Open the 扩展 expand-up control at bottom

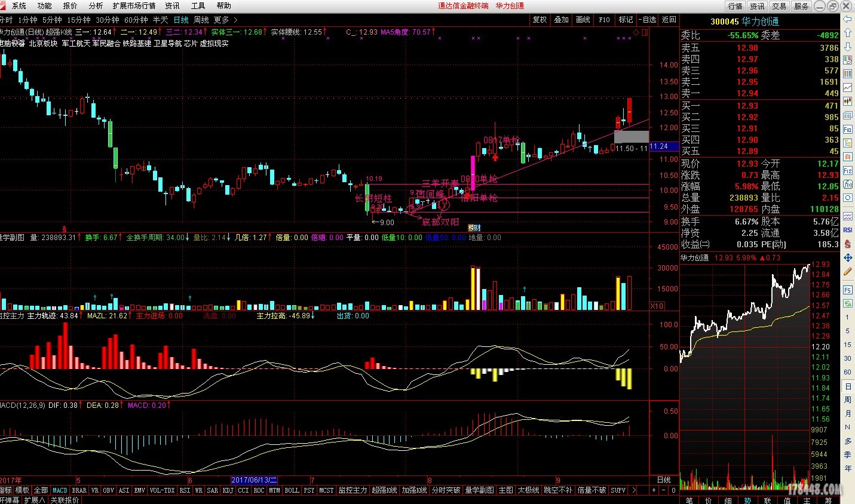click(34, 500)
